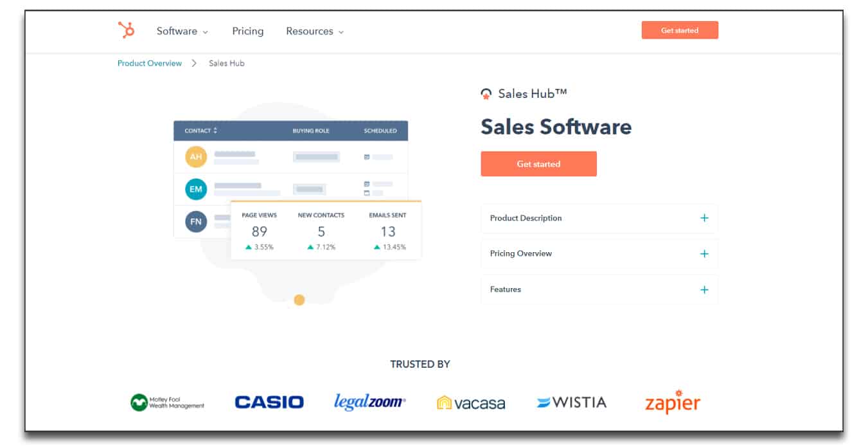868x447 pixels.
Task: Click the TRUSTED BY heading
Action: [x=420, y=364]
